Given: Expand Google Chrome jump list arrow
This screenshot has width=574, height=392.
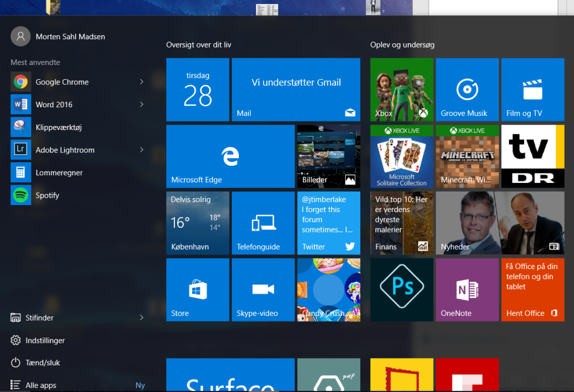Looking at the screenshot, I should 142,82.
